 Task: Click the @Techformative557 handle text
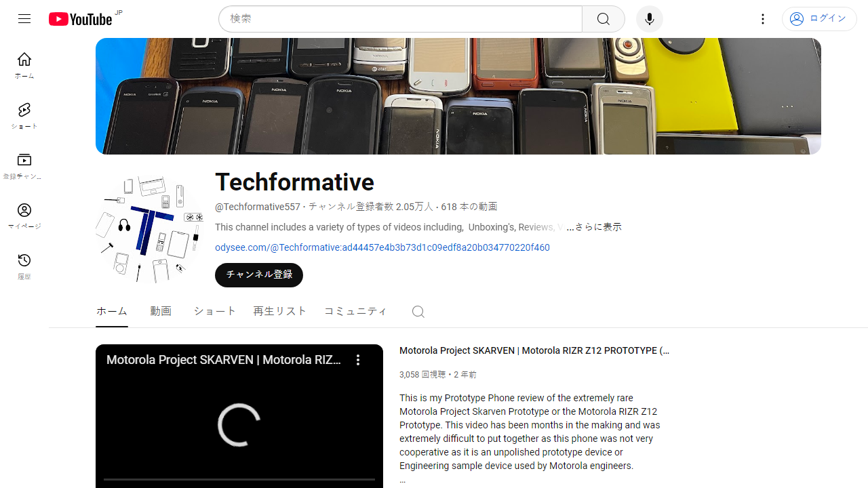[258, 207]
